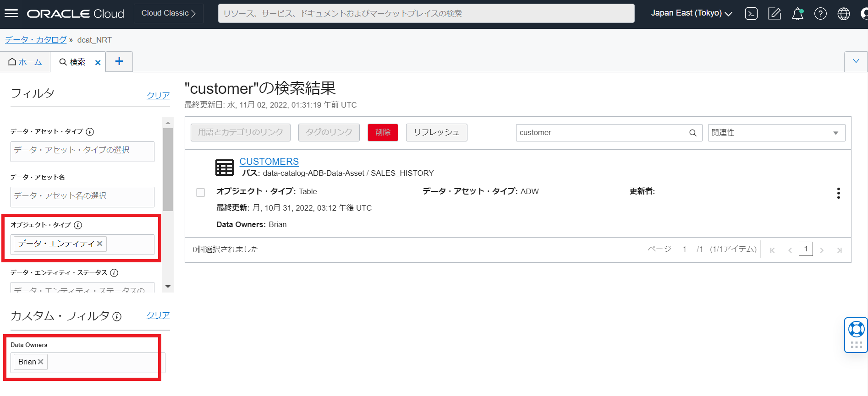Open the three-dot actions menu for CUSTOMERS

838,193
